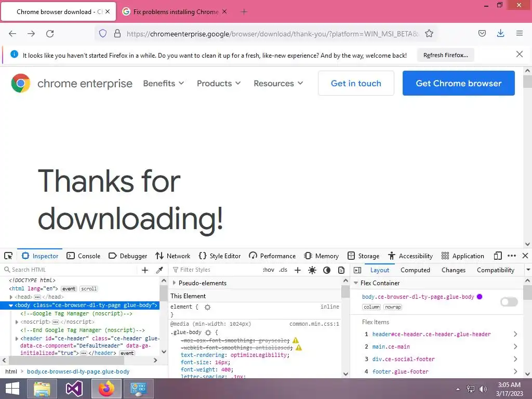Open the Application panel

(x=462, y=256)
